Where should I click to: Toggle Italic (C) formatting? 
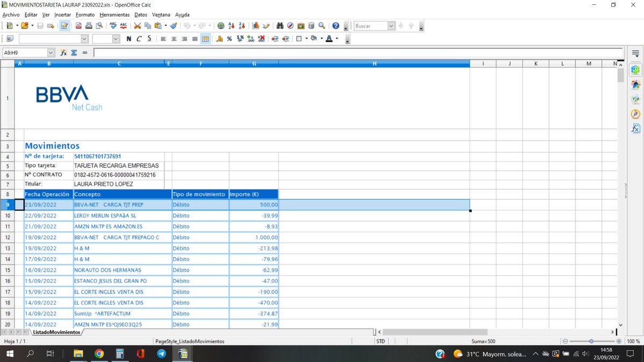[139, 39]
